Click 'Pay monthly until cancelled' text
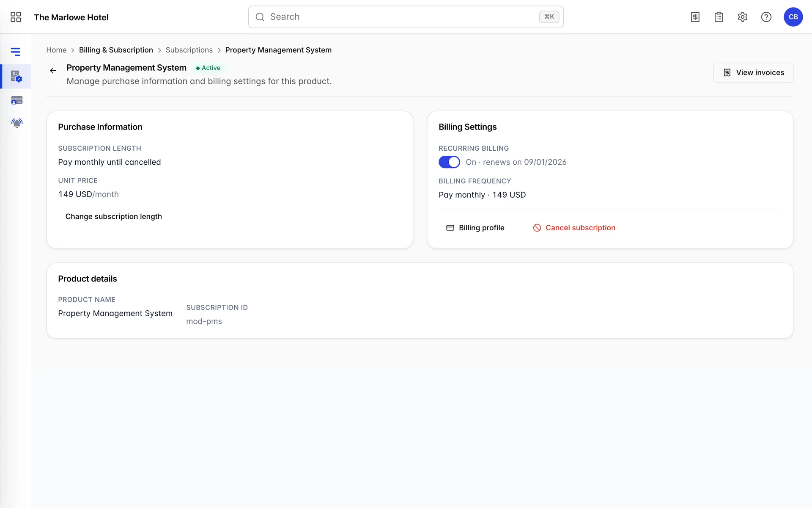 pos(110,162)
